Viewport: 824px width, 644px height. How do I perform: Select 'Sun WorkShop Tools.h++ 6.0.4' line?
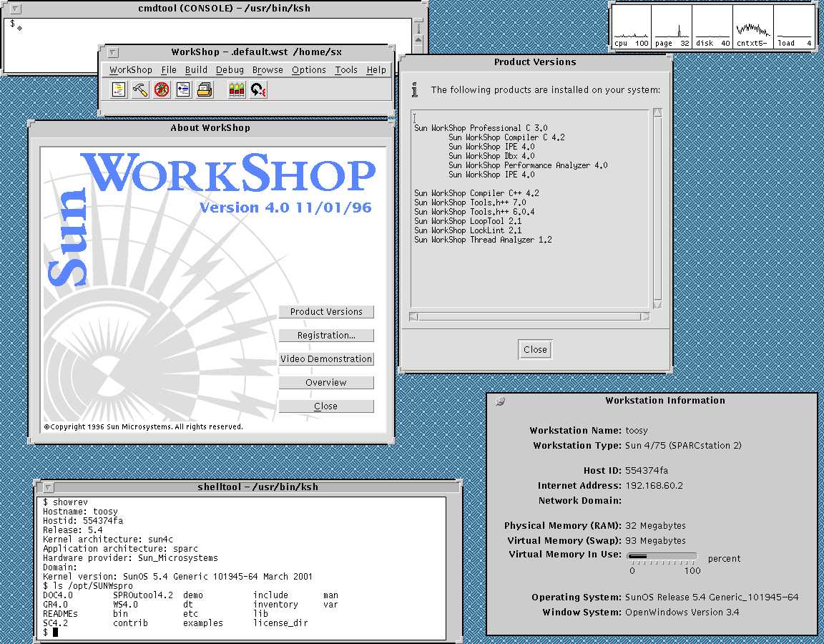474,213
